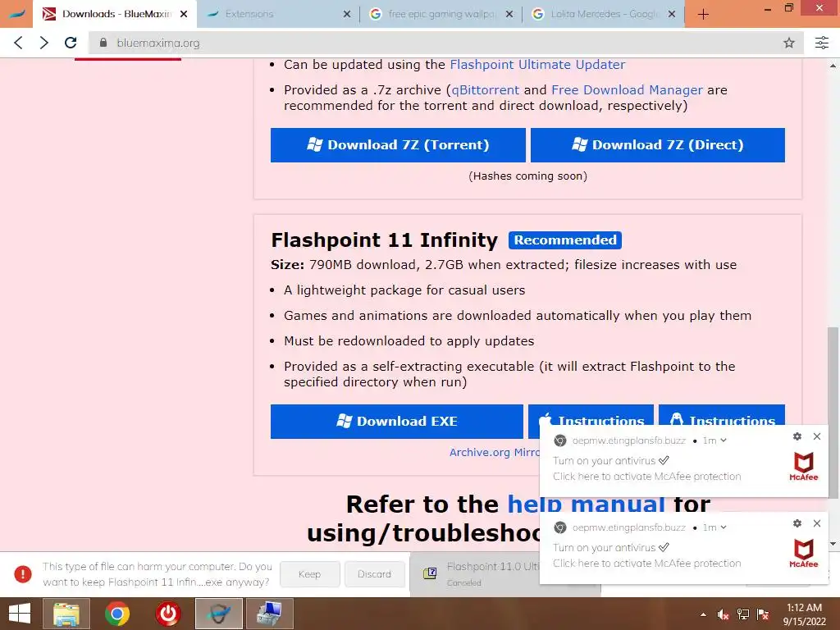Open the Flashpoint Ultimate Updater link
This screenshot has height=630, width=840.
(x=537, y=64)
